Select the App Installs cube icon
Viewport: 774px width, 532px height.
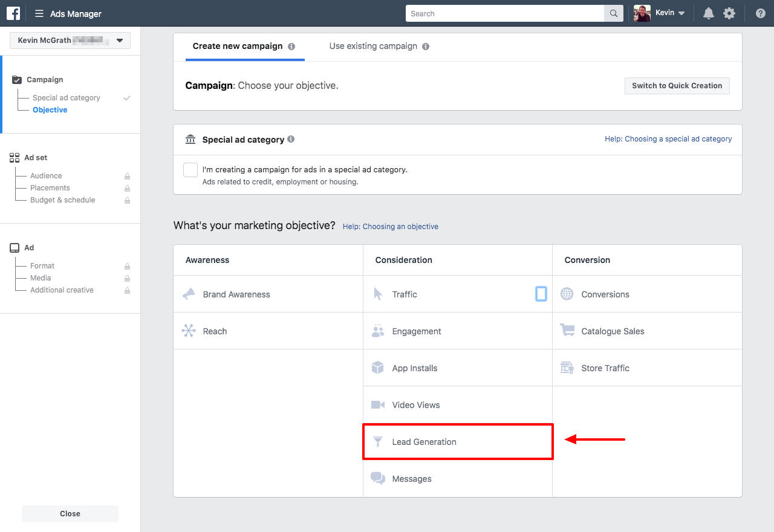378,368
